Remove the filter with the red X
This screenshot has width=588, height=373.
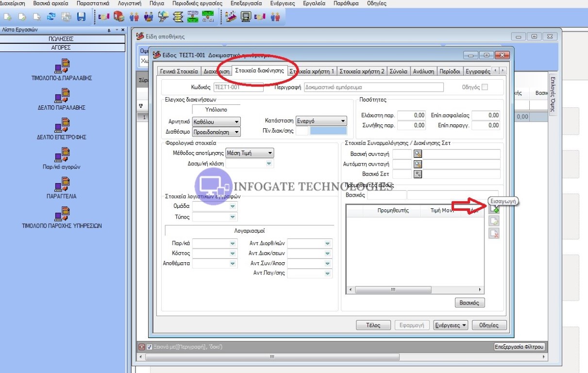(142, 347)
